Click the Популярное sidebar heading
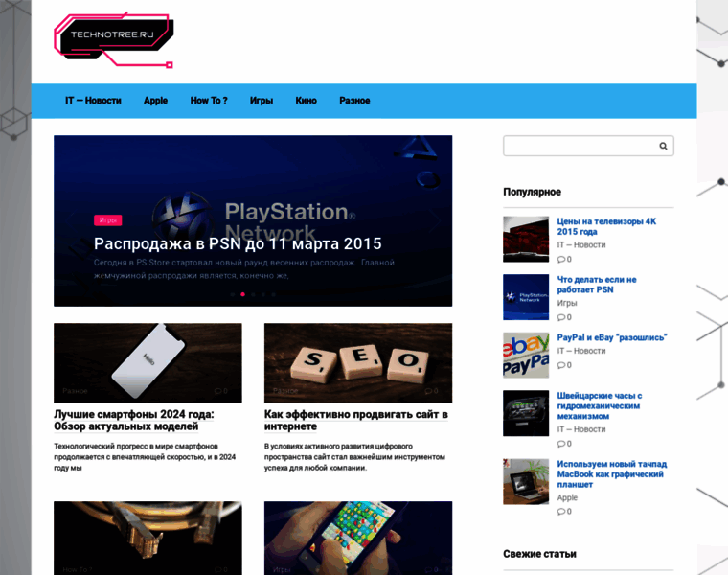 point(532,192)
